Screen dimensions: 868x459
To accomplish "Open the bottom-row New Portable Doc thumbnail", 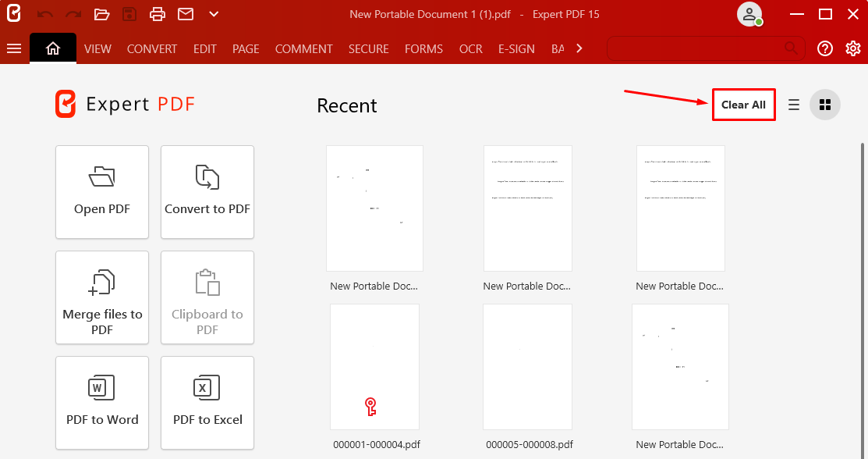I will coord(680,366).
